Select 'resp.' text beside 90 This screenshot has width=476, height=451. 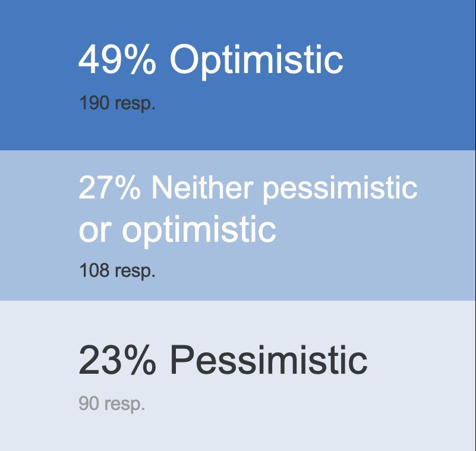pos(125,405)
